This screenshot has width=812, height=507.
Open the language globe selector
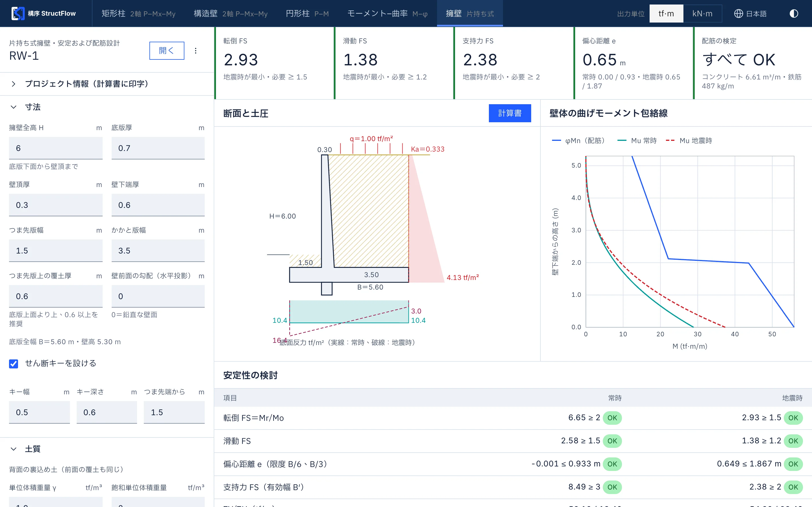[750, 14]
